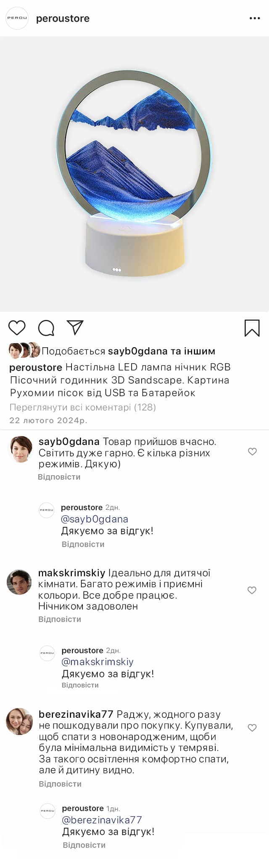This screenshot has width=269, height=868.
Task: Open the @berezinavika77 mention link
Action: [102, 820]
